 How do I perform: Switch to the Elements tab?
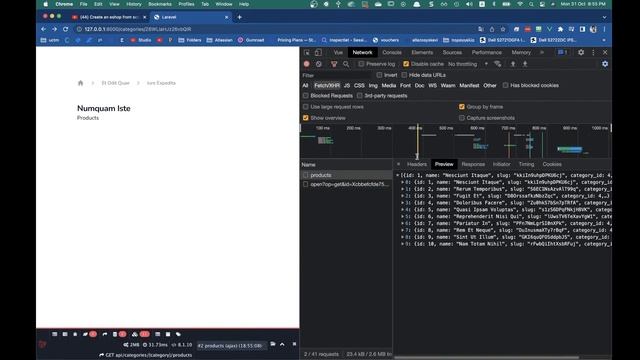[422, 52]
